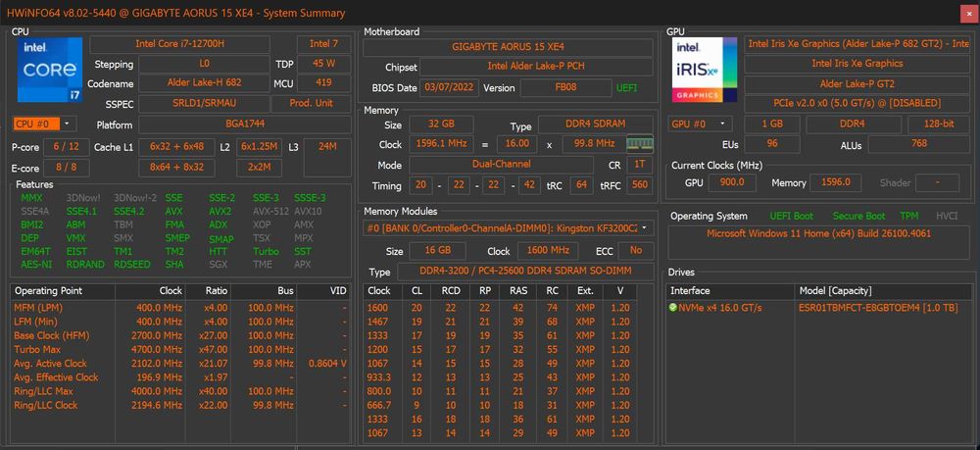Select the GIGABYTE AORUS 15 XE4 motherboard field
980x450 pixels.
pyautogui.click(x=508, y=47)
